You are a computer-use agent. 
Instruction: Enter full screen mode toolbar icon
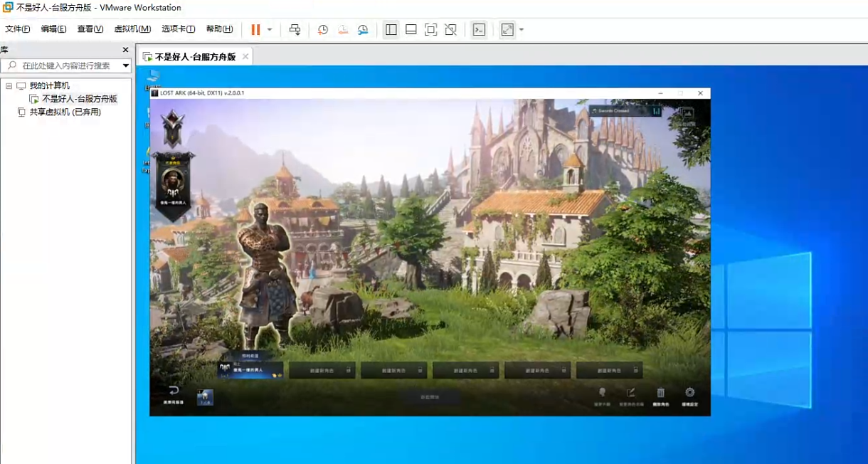point(430,30)
